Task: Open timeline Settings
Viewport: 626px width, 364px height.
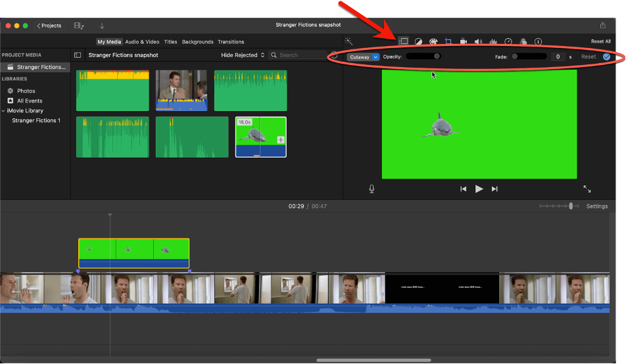Action: [597, 206]
